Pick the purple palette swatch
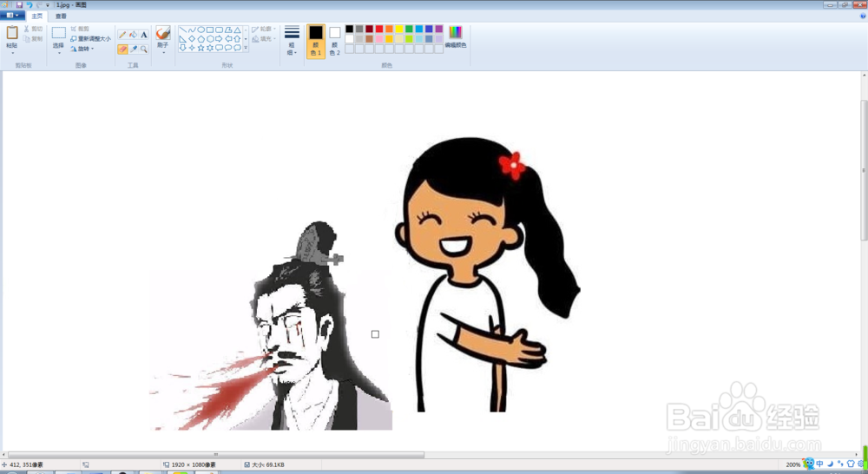 (439, 29)
